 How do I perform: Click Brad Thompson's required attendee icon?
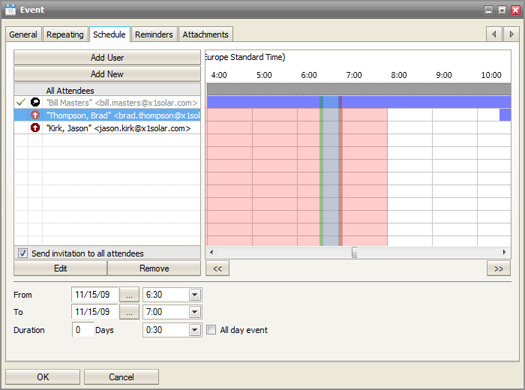pyautogui.click(x=35, y=115)
